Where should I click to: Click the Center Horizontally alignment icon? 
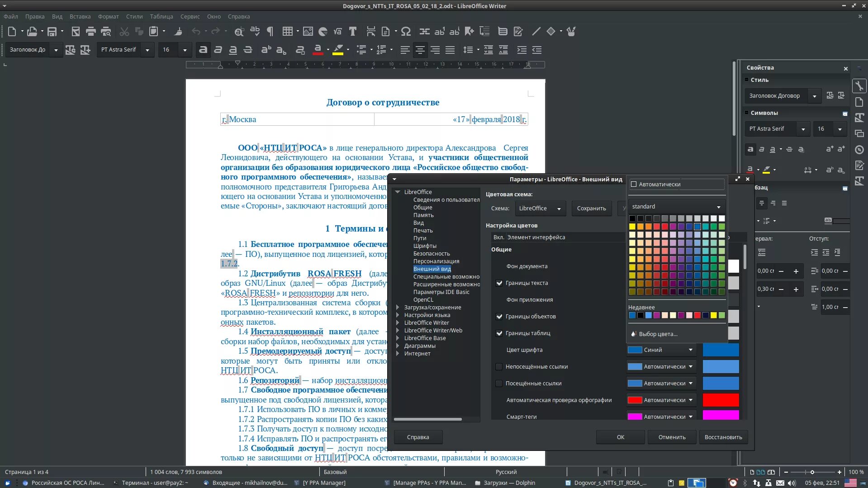coord(420,50)
